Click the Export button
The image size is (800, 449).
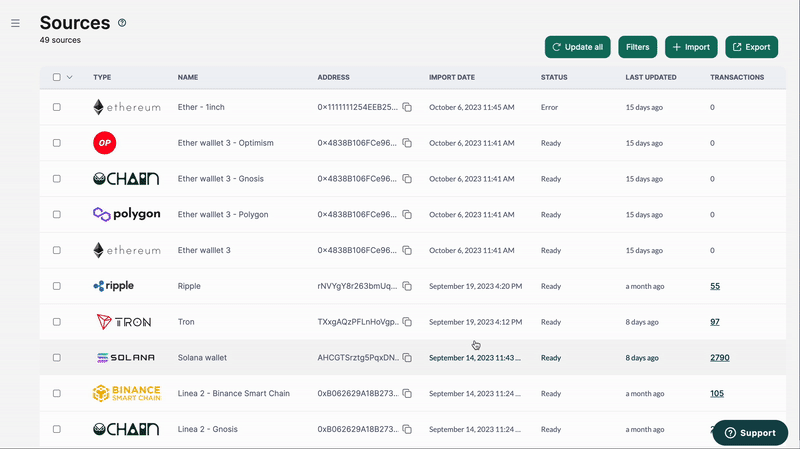click(x=752, y=47)
